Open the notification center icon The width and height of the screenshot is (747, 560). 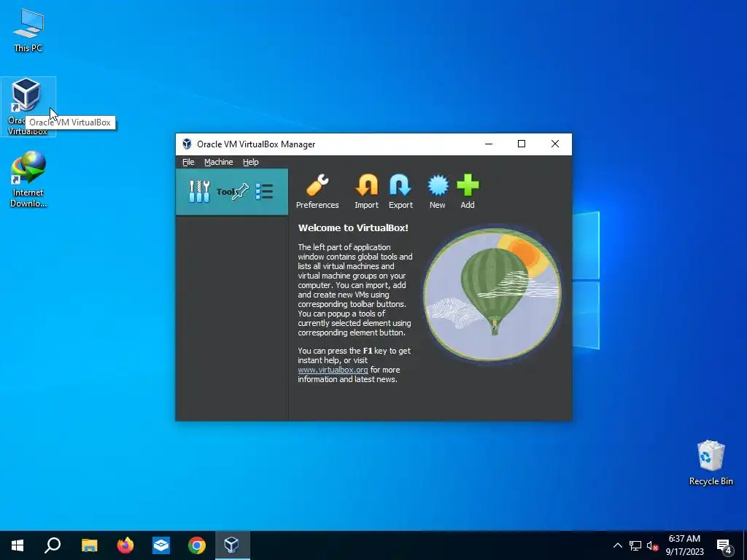724,545
